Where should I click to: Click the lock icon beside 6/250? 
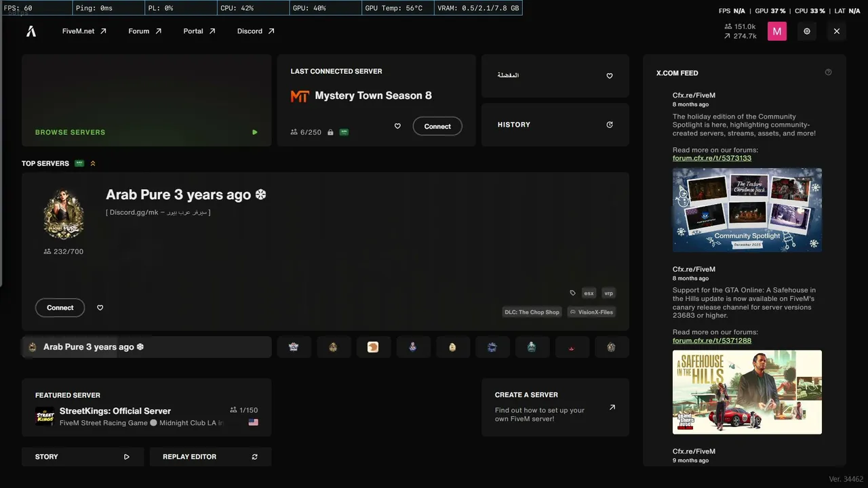click(x=330, y=132)
